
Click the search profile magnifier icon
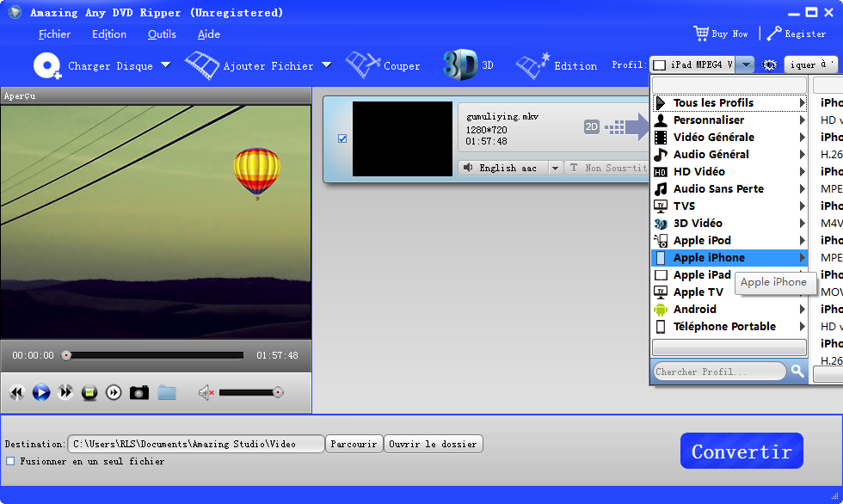(x=798, y=371)
